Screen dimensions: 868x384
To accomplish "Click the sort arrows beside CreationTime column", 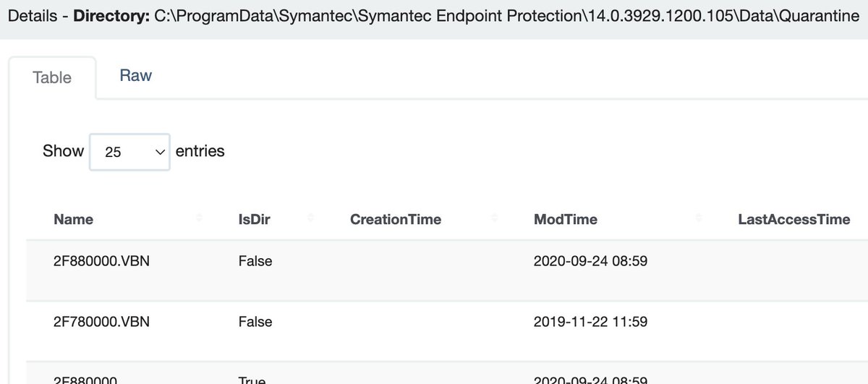I will pyautogui.click(x=494, y=219).
